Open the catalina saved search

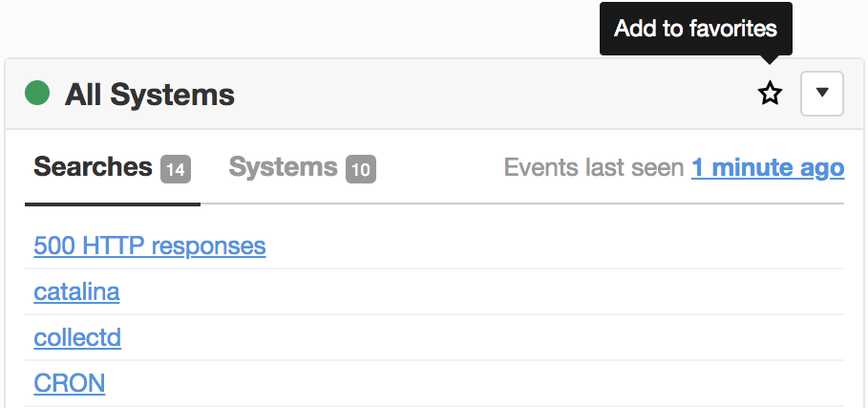76,291
